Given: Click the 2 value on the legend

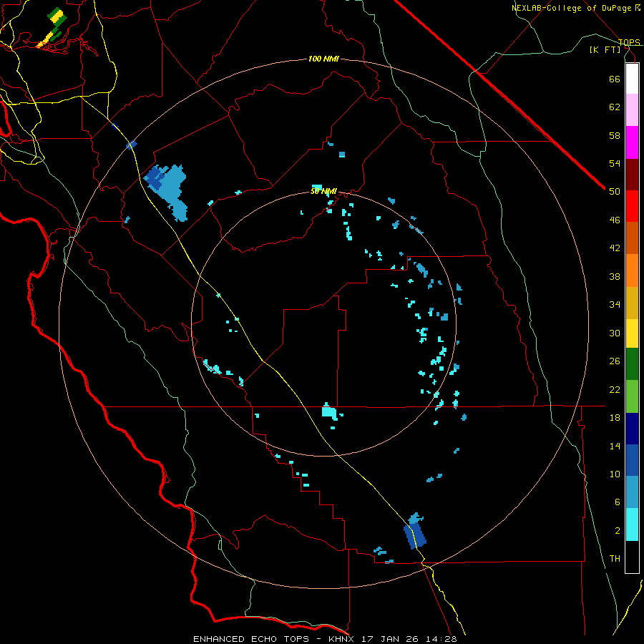Looking at the screenshot, I should point(618,531).
